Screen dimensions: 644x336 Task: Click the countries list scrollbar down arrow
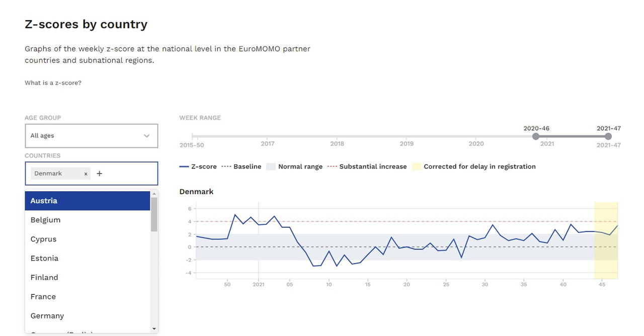[x=154, y=328]
